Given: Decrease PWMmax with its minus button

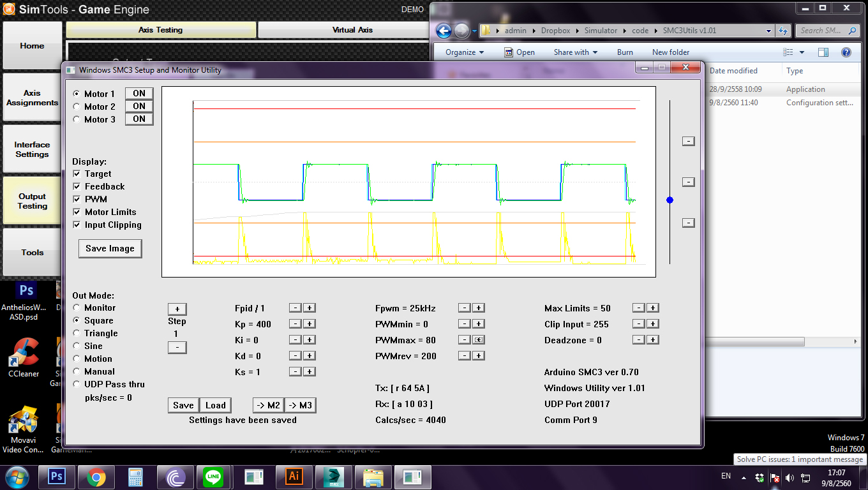Looking at the screenshot, I should pos(465,339).
